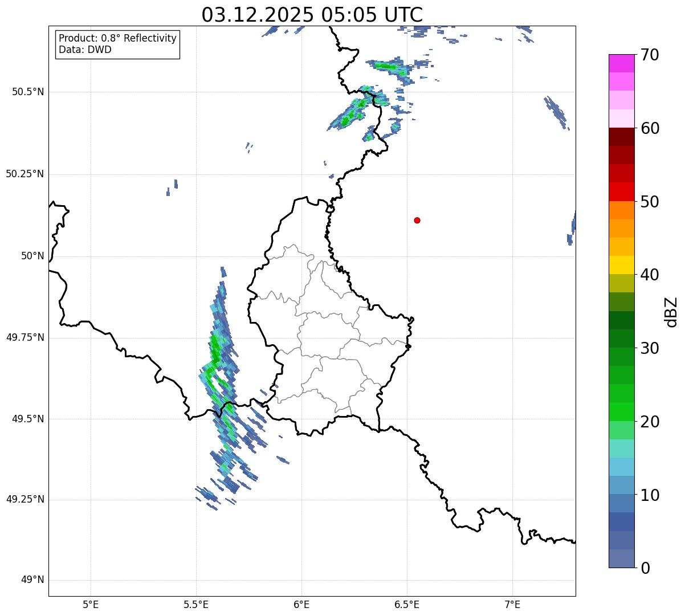This screenshot has width=685, height=616.
Task: Click the red location marker dot
Action: click(417, 220)
